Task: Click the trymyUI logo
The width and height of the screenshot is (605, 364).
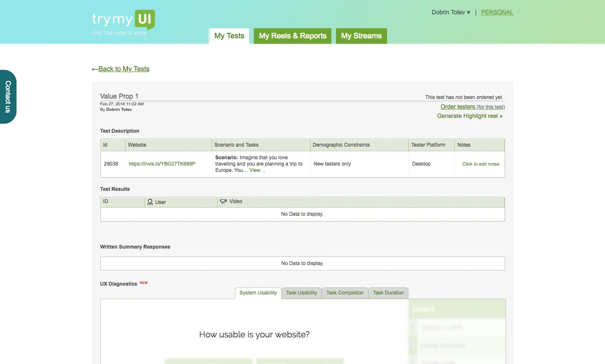Action: click(x=123, y=23)
